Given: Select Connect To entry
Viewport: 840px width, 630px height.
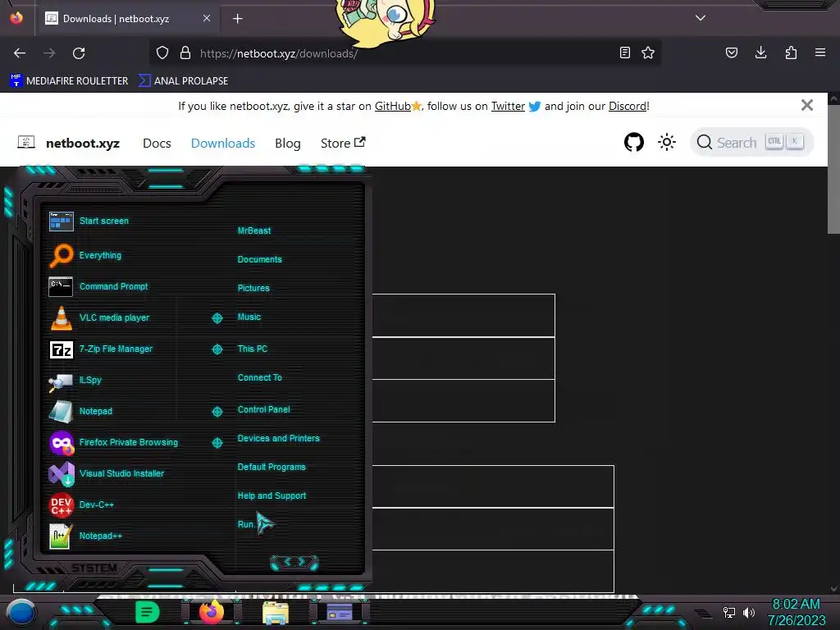Looking at the screenshot, I should [259, 377].
